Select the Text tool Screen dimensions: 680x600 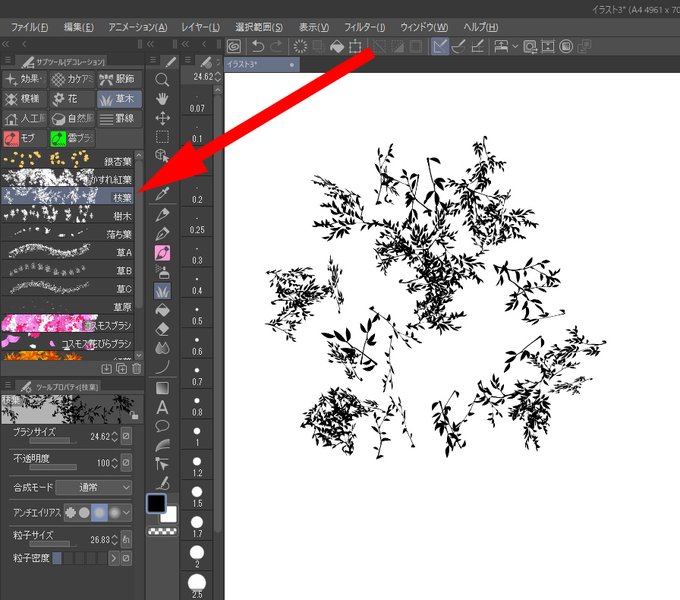coord(162,407)
